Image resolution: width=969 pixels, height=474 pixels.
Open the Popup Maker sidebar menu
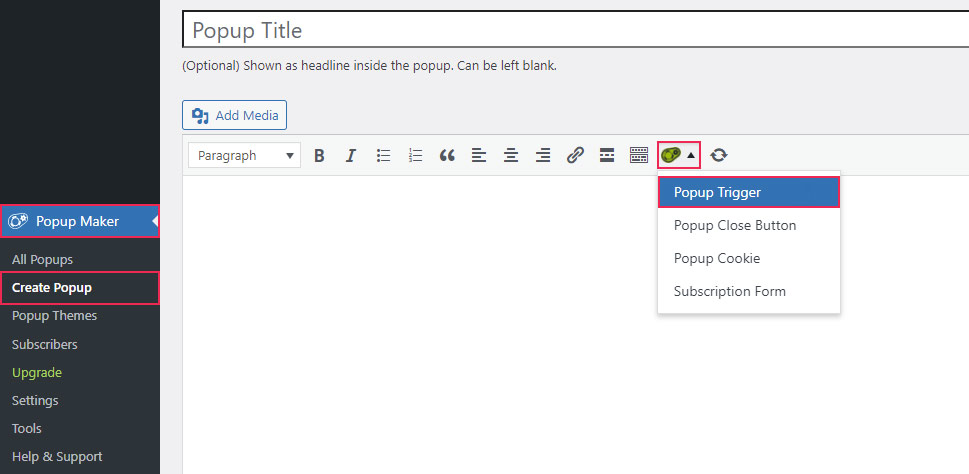click(80, 221)
